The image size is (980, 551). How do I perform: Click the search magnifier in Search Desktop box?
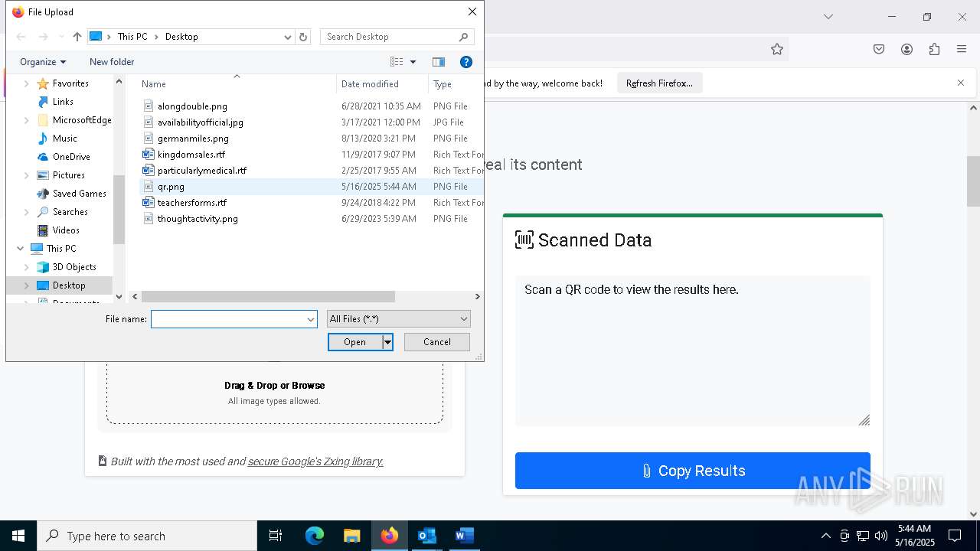point(463,37)
